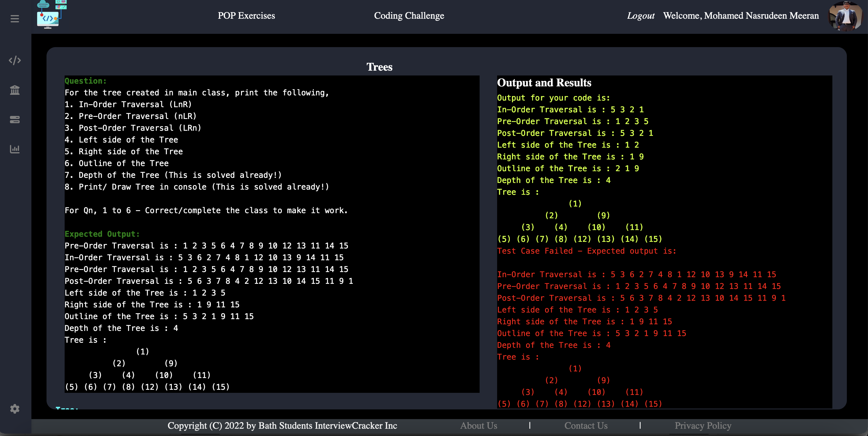
Task: Click red In-Order Traversal expected line
Action: click(x=637, y=274)
